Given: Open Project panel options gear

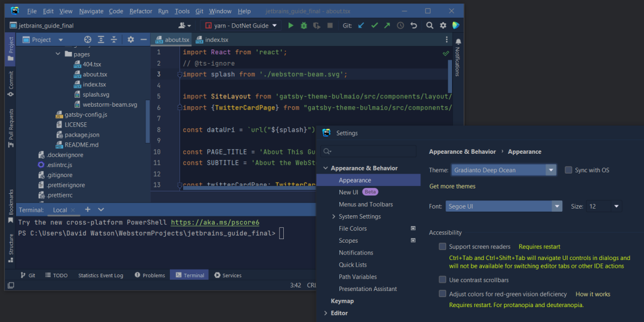Looking at the screenshot, I should coord(131,39).
